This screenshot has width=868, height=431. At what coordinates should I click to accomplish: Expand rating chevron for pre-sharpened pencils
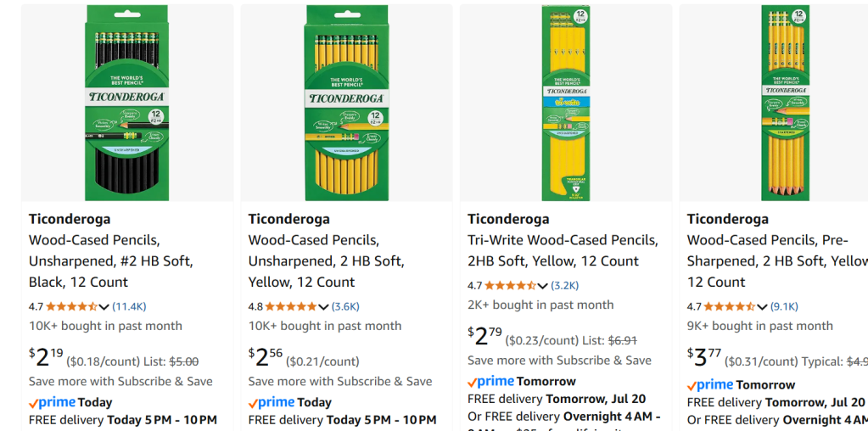[x=762, y=307]
